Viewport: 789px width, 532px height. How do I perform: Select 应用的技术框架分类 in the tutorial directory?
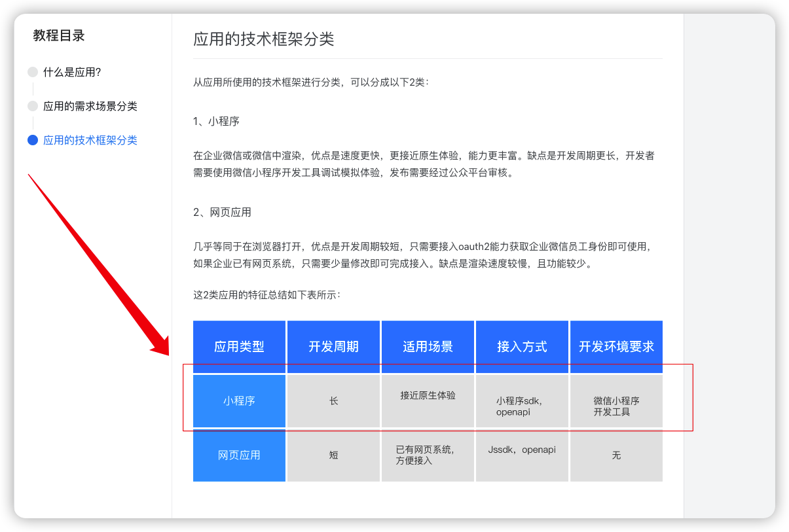pyautogui.click(x=90, y=140)
